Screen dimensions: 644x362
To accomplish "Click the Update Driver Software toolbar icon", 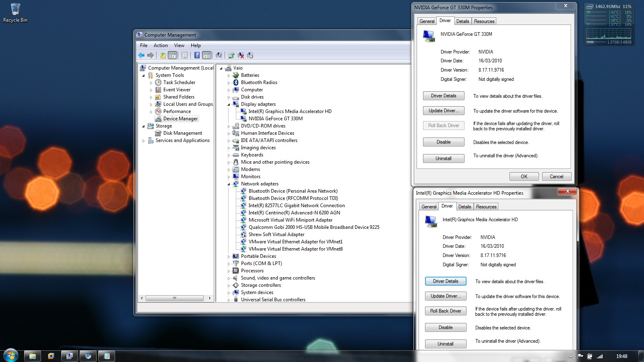I will click(231, 56).
